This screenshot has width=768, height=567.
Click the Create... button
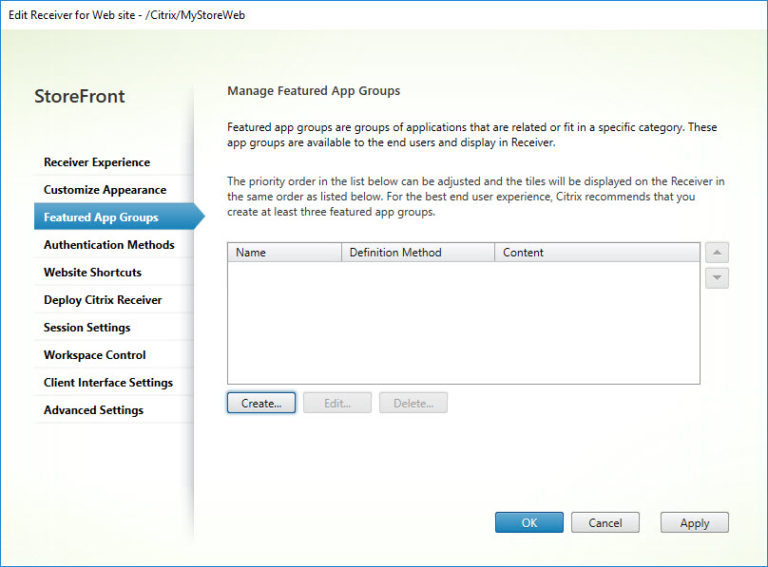tap(261, 403)
